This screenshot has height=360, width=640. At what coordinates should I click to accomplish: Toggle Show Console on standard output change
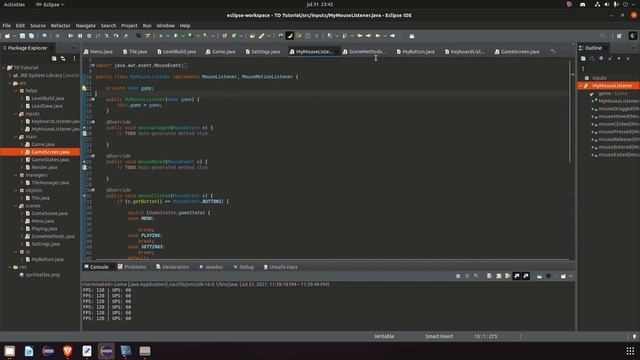(517, 276)
